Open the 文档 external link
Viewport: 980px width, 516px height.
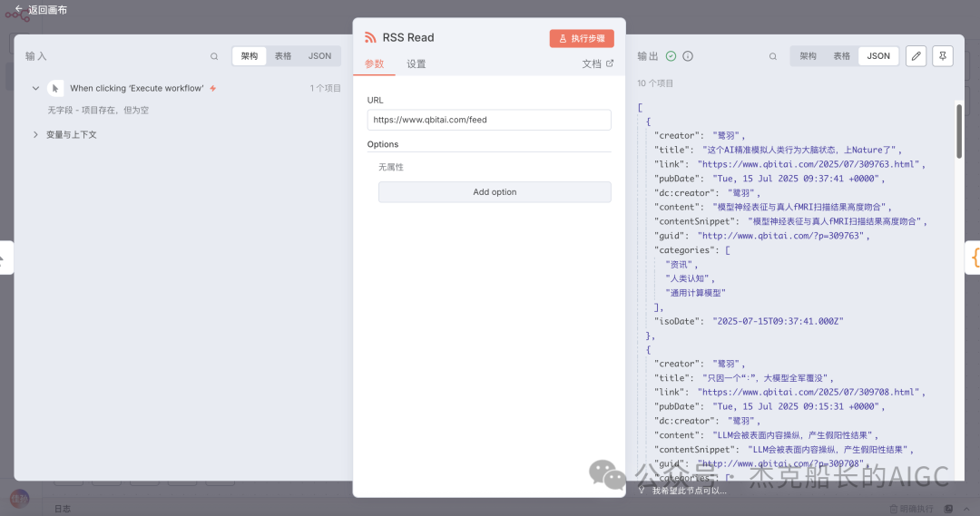tap(598, 63)
